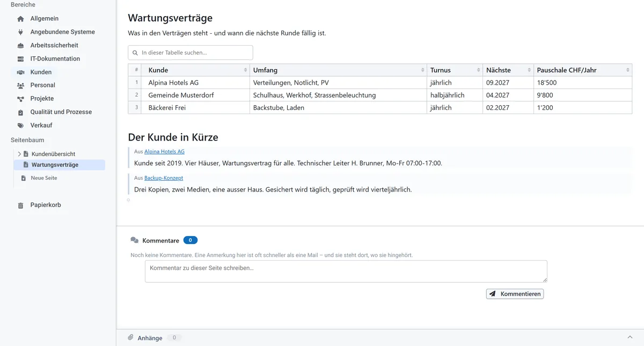Expand the Kundenübersicht tree node

click(19, 154)
